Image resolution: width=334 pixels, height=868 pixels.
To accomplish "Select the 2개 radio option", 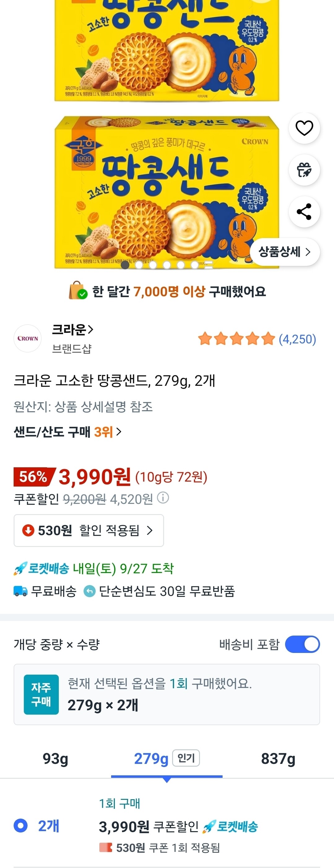I will pyautogui.click(x=21, y=826).
